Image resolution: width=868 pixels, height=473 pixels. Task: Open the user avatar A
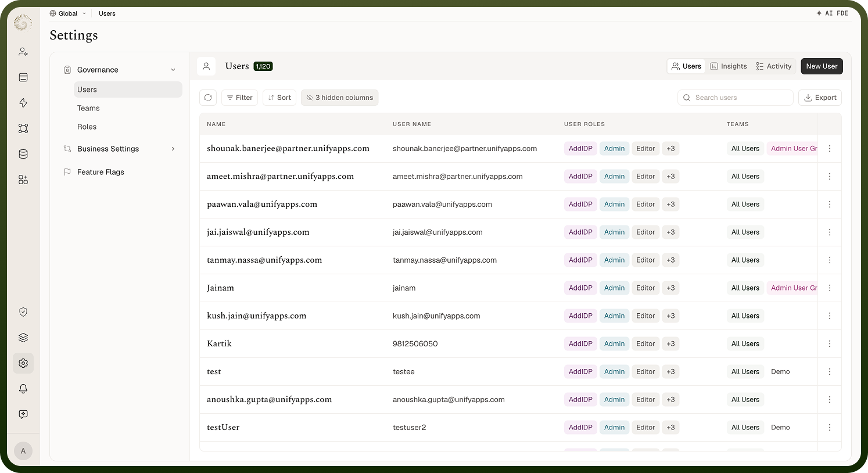click(x=23, y=451)
